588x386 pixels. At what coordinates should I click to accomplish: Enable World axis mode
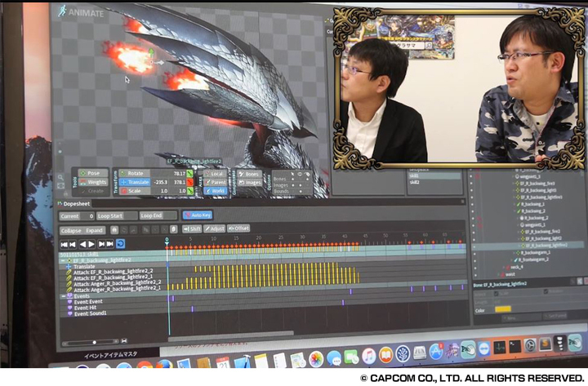coord(216,191)
